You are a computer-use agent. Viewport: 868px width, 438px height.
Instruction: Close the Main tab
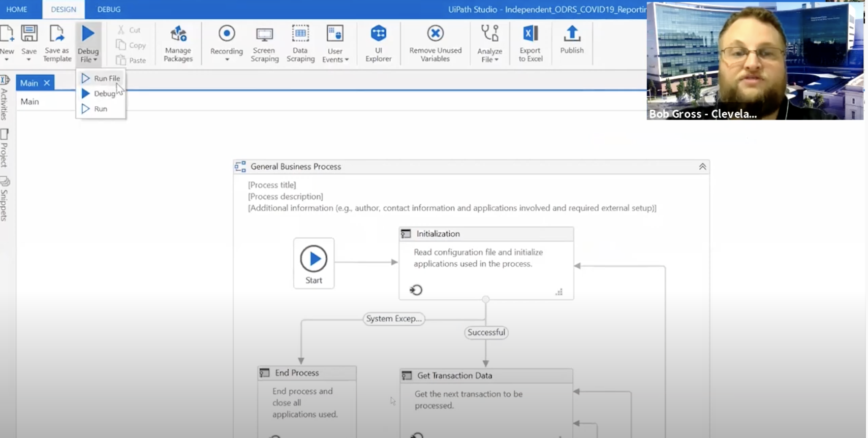point(47,83)
